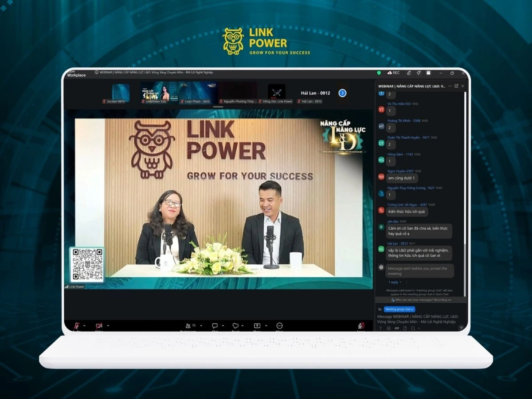Screen dimensions: 532x399
Task: Click the 'Kiến thức hữu ích quá' message
Action: tap(407, 211)
